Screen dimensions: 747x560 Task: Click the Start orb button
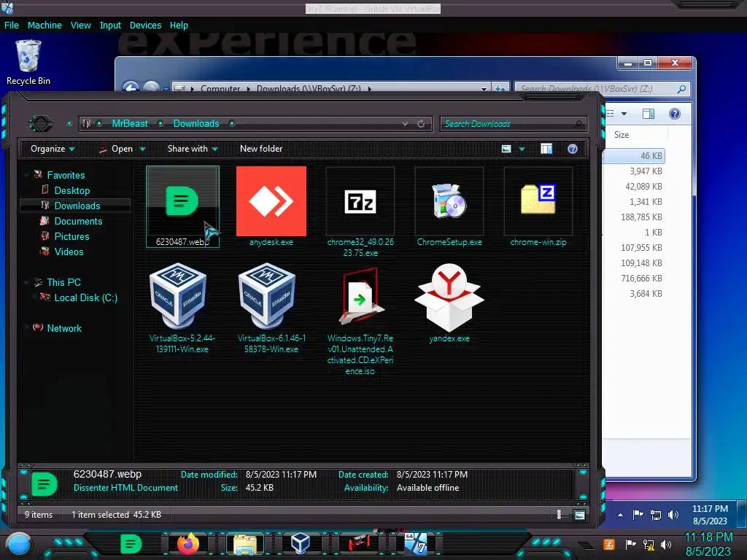pos(18,545)
